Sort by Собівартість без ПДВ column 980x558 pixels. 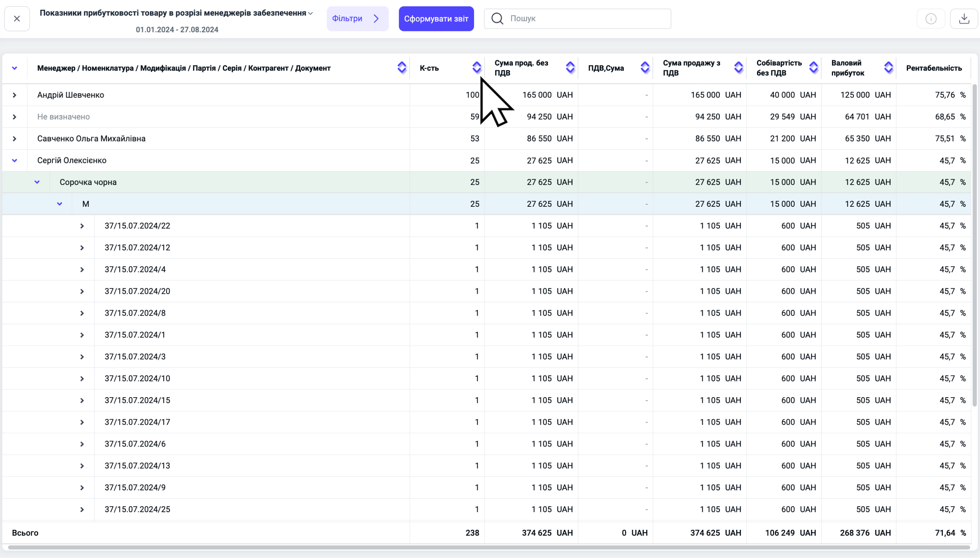(x=813, y=68)
